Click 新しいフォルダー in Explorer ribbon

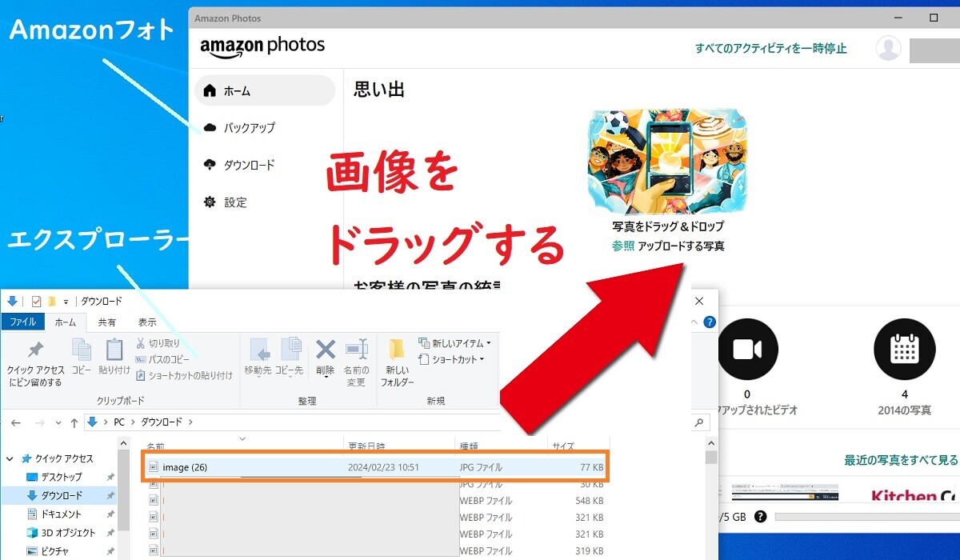(398, 362)
